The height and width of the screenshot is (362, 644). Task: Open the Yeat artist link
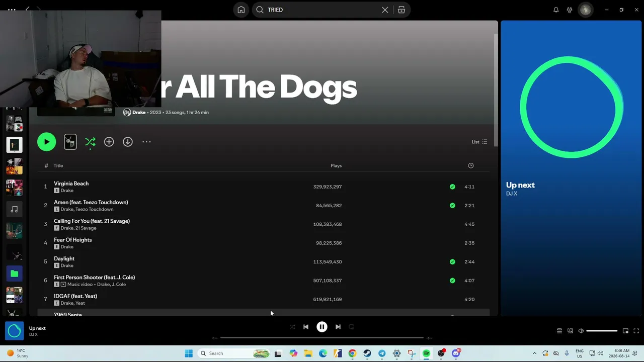(80, 303)
